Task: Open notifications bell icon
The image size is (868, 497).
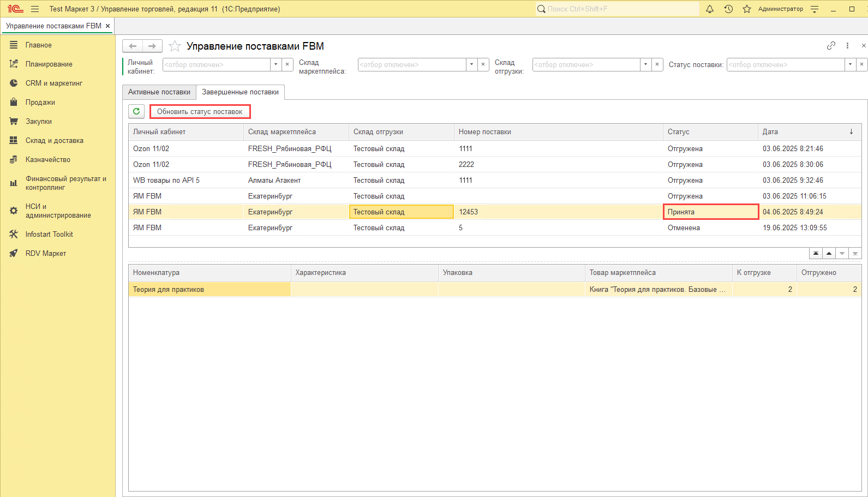Action: click(x=710, y=9)
